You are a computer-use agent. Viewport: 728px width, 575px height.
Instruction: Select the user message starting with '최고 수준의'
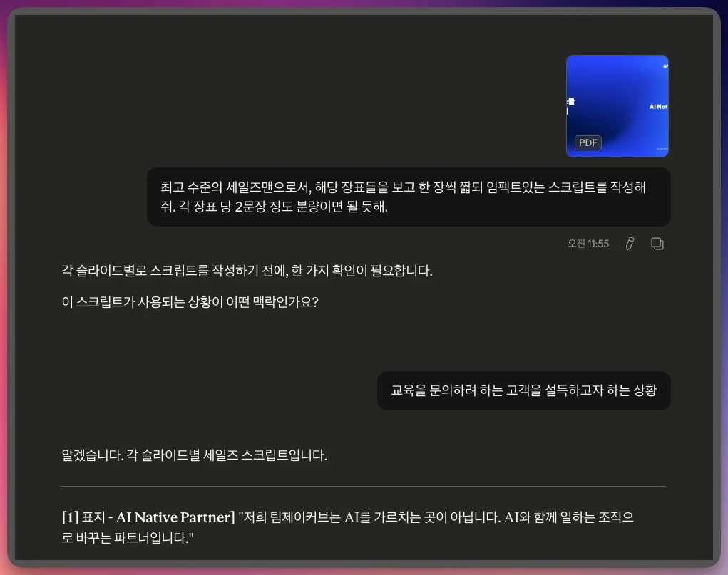pyautogui.click(x=408, y=197)
